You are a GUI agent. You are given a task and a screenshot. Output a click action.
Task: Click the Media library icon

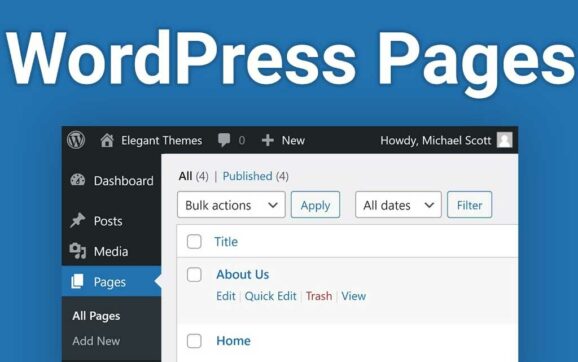click(x=77, y=251)
